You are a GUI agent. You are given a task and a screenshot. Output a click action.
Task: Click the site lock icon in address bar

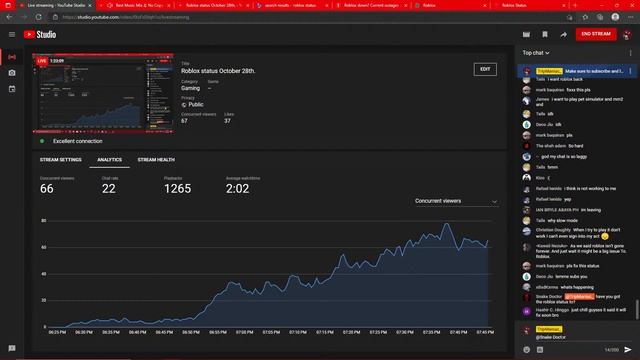pyautogui.click(x=56, y=17)
